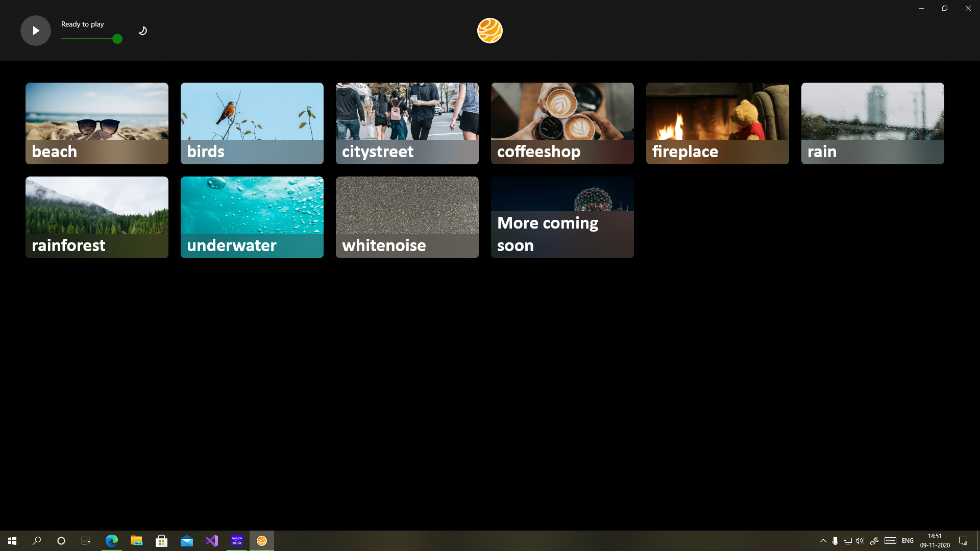Open Amazon Music from the taskbar
Viewport: 980px width, 551px height.
point(237,541)
